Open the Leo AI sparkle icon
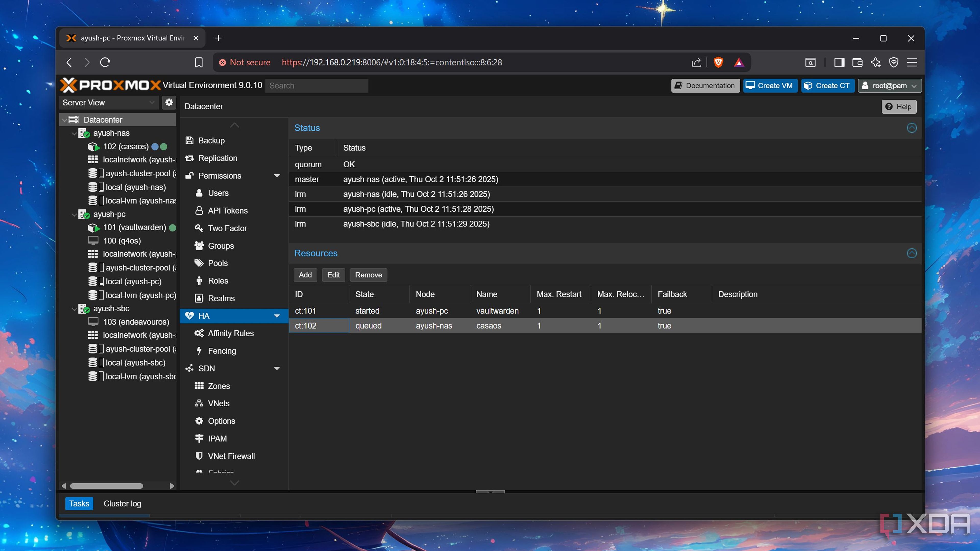The image size is (980, 551). (875, 62)
